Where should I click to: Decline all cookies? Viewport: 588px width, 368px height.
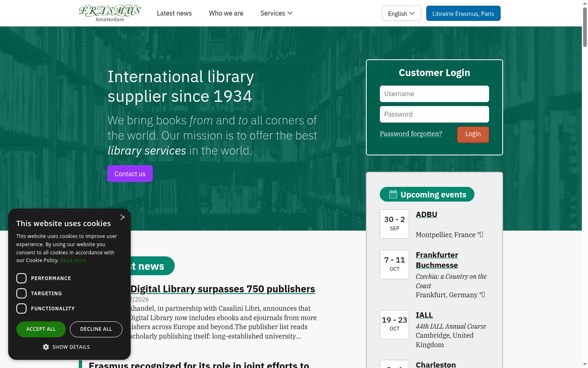click(x=96, y=329)
